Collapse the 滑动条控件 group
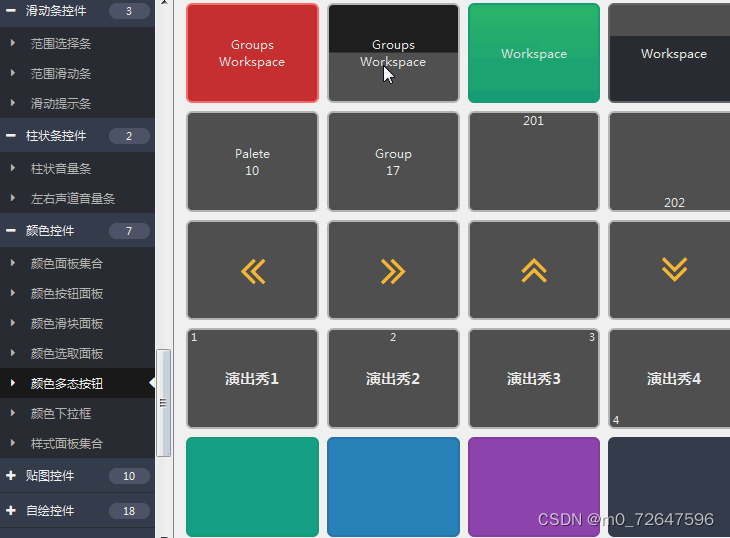The width and height of the screenshot is (730, 538). [x=11, y=11]
